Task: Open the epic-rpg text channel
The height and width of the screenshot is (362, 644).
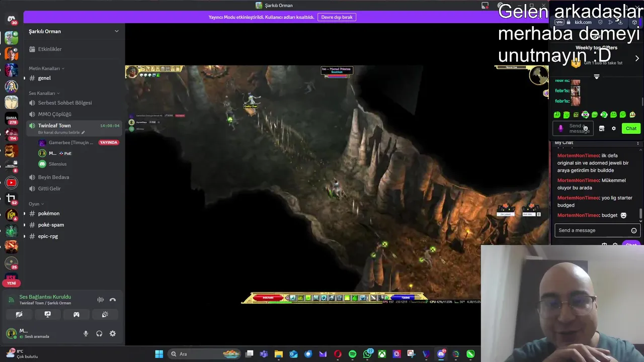Action: [x=74, y=236]
